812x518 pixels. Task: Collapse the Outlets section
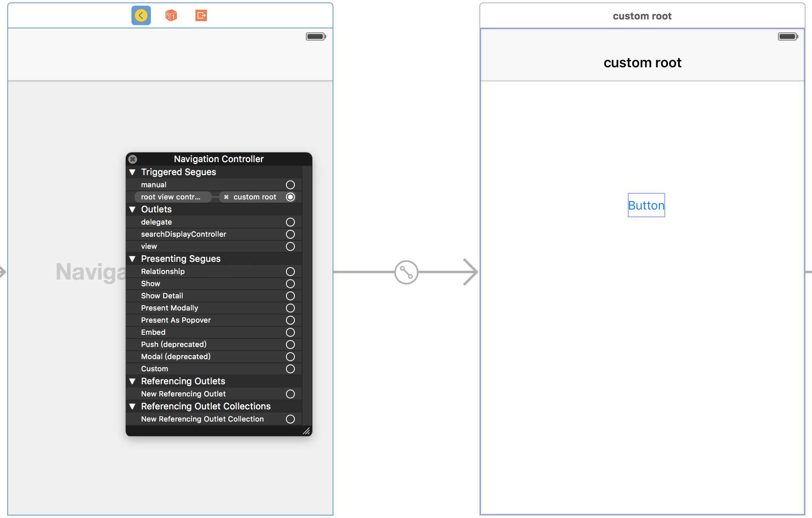tap(132, 210)
